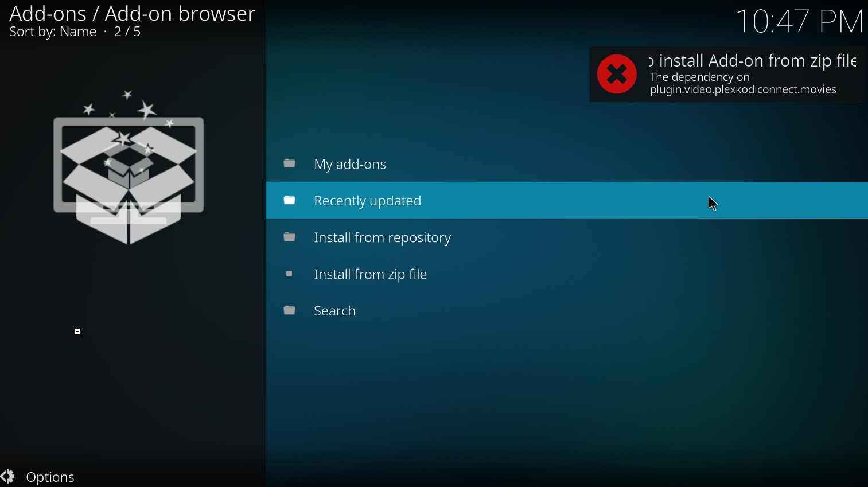Choose Install from zip file
The height and width of the screenshot is (487, 868).
pyautogui.click(x=567, y=274)
